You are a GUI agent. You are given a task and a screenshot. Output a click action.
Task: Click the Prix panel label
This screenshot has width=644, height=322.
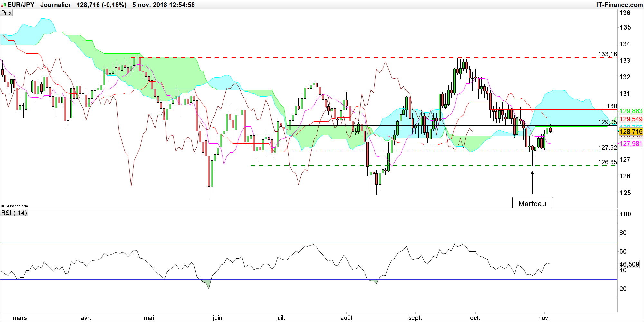(x=6, y=13)
